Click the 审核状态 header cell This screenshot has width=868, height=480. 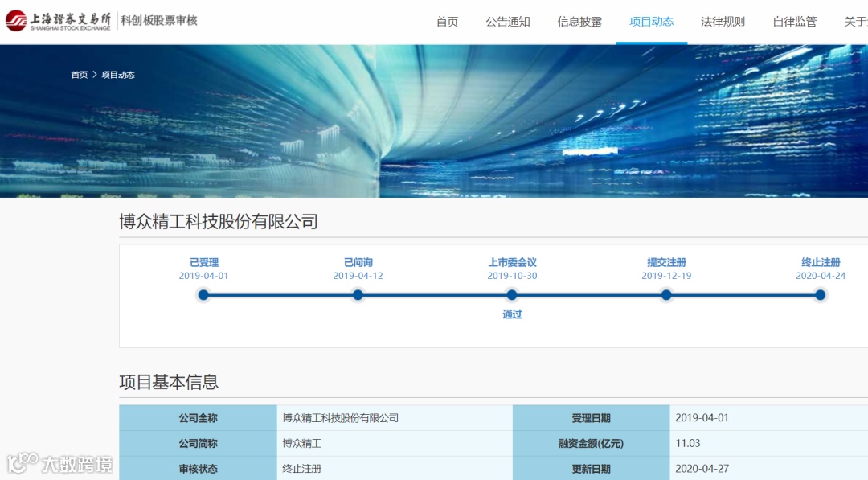(199, 469)
